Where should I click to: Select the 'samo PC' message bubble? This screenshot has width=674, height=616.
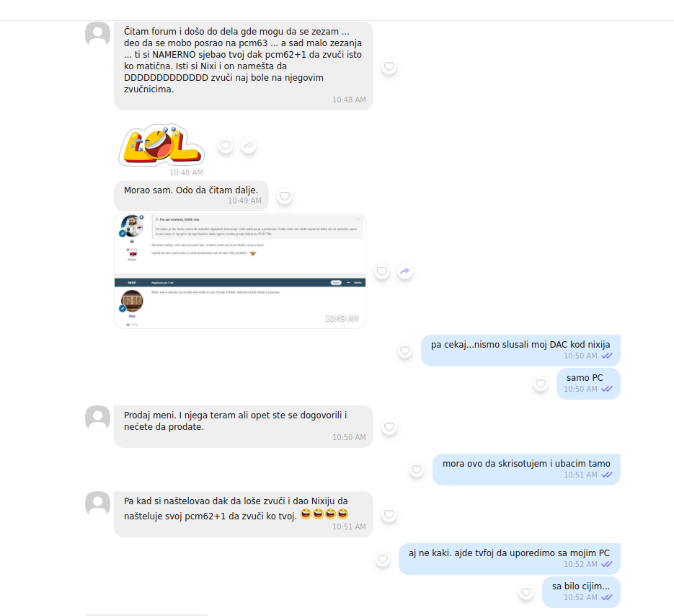(x=588, y=383)
